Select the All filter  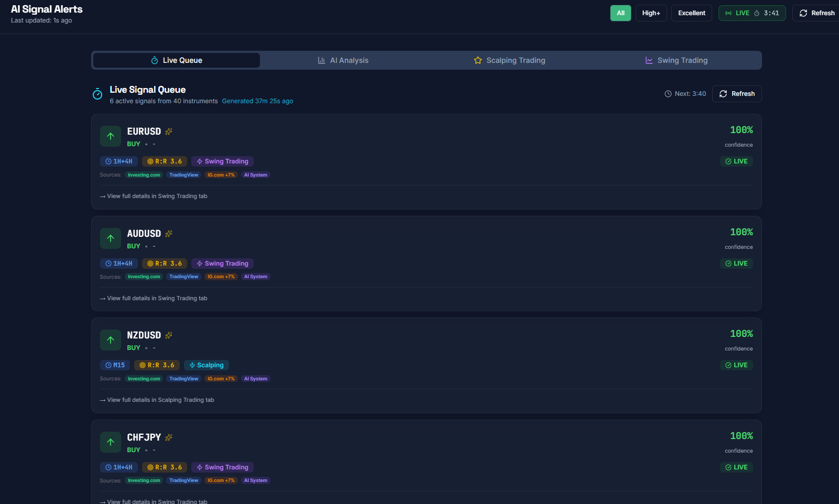click(x=620, y=13)
